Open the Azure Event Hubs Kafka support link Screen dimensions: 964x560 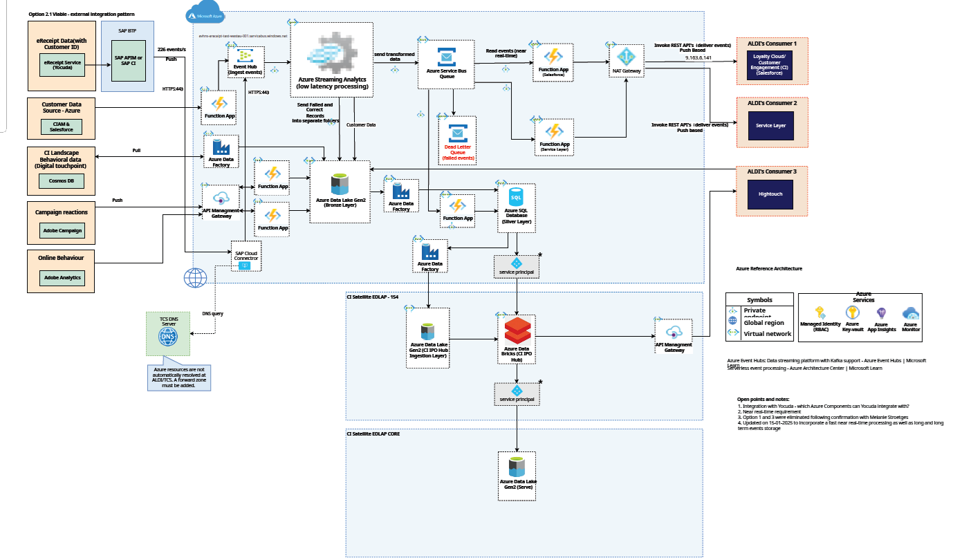pyautogui.click(x=827, y=362)
